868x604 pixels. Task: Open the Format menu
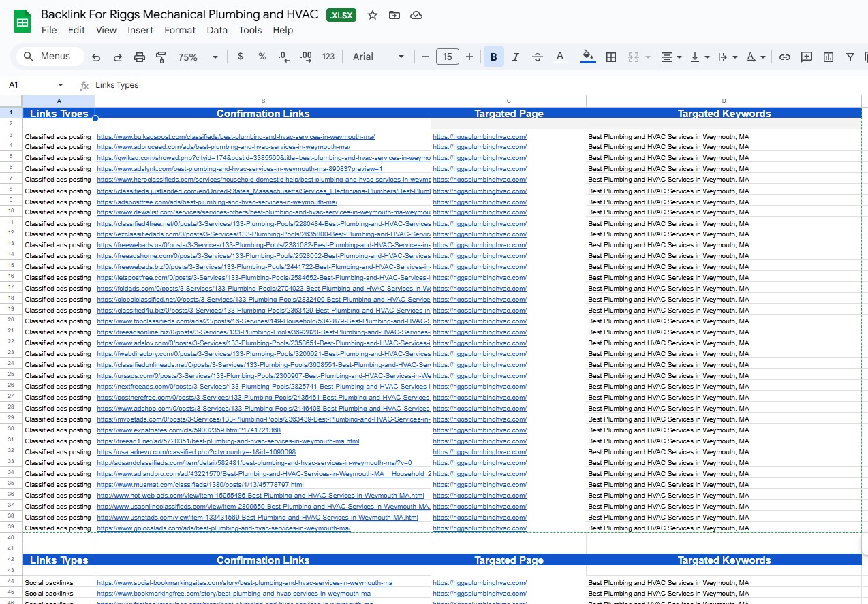click(180, 30)
